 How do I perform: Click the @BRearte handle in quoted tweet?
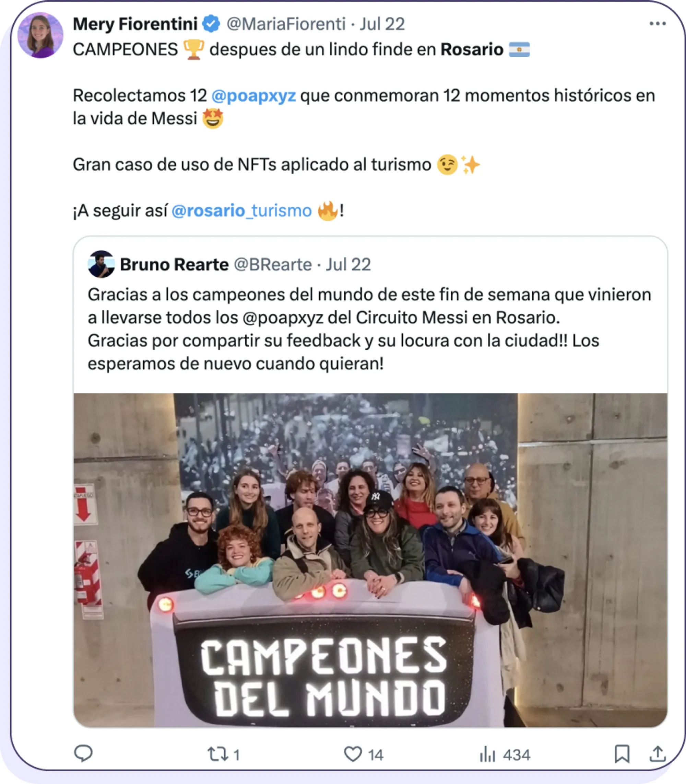pos(273,264)
